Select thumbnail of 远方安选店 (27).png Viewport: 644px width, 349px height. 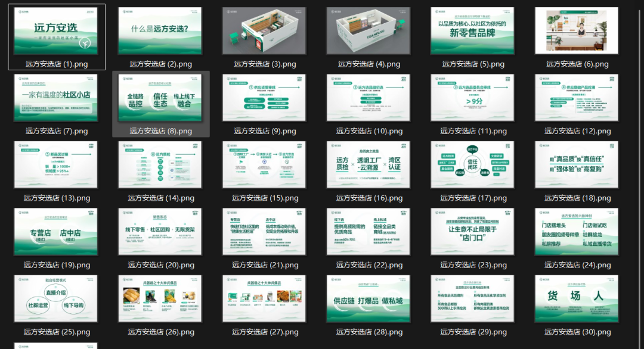(264, 298)
